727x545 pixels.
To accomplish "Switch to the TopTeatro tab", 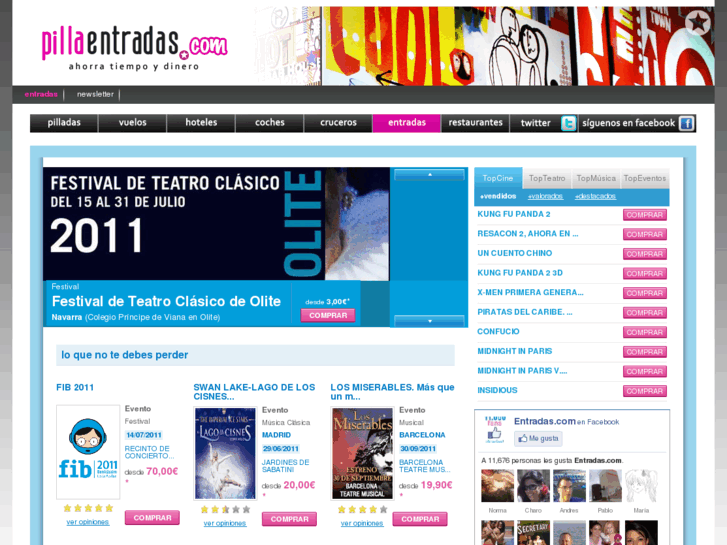I will [547, 178].
